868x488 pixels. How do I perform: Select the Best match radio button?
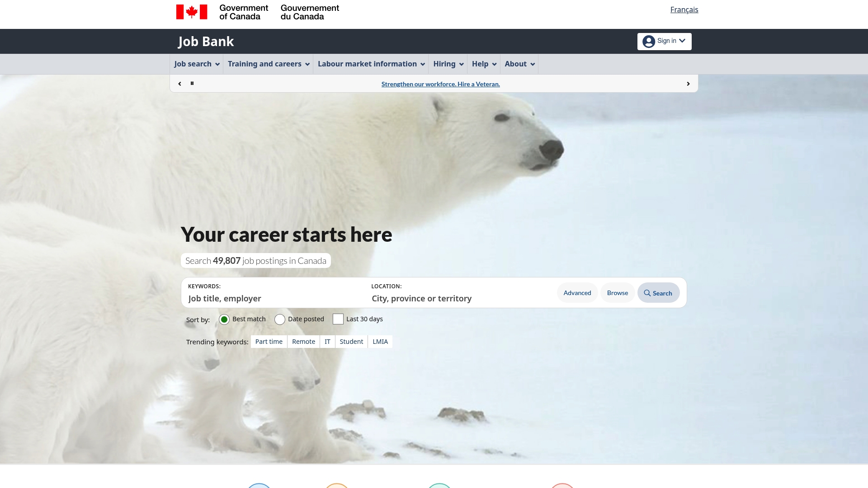coord(224,319)
